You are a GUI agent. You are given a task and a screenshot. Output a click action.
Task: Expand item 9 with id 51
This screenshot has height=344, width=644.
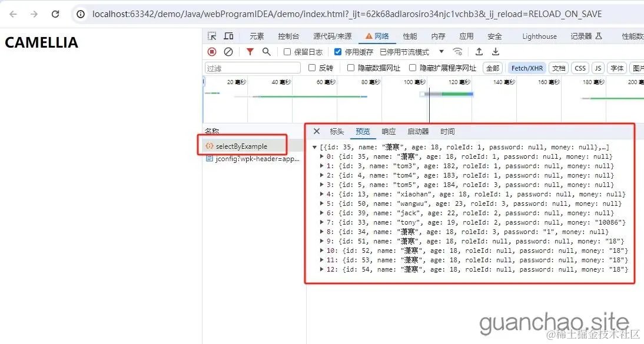[x=321, y=241]
